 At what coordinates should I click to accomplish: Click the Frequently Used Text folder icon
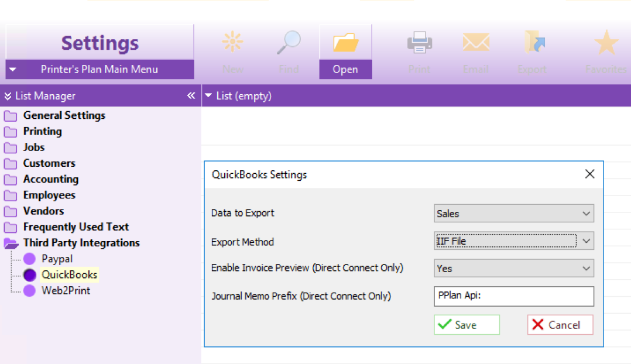pos(11,227)
